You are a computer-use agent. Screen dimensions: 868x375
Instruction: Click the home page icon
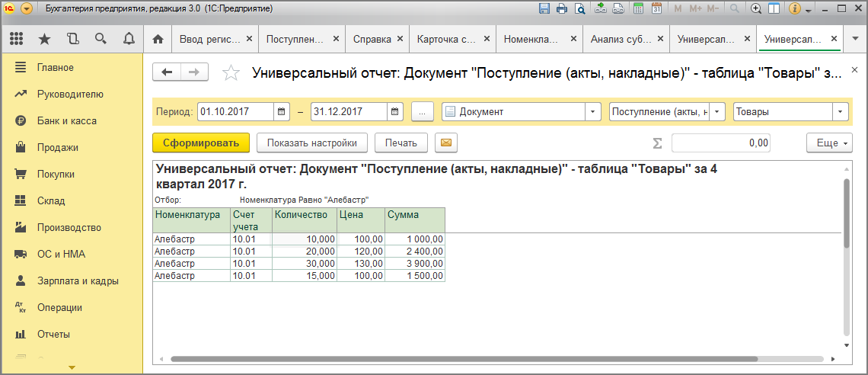point(158,39)
